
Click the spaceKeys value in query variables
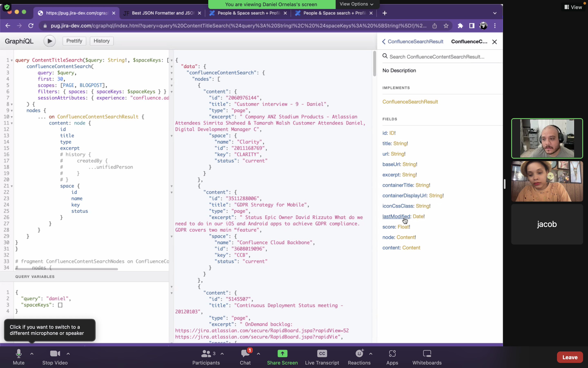point(60,305)
